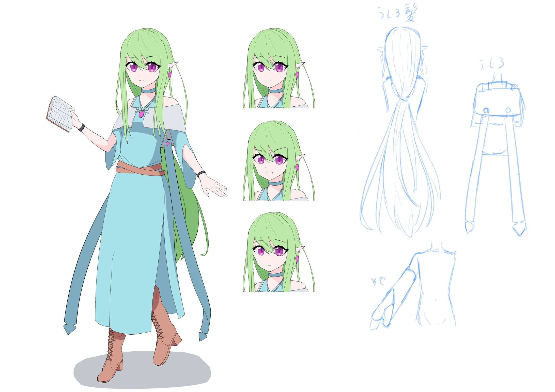This screenshot has width=555, height=392.
Task: Click the pink button on shoulder strap
Action: click(x=167, y=144)
